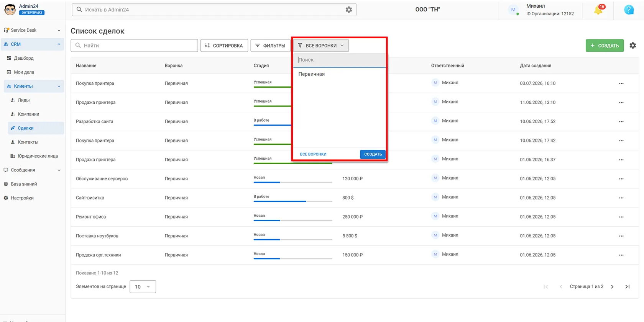644x322 pixels.
Task: Open row menu for Сайт-визитка
Action: point(621,198)
